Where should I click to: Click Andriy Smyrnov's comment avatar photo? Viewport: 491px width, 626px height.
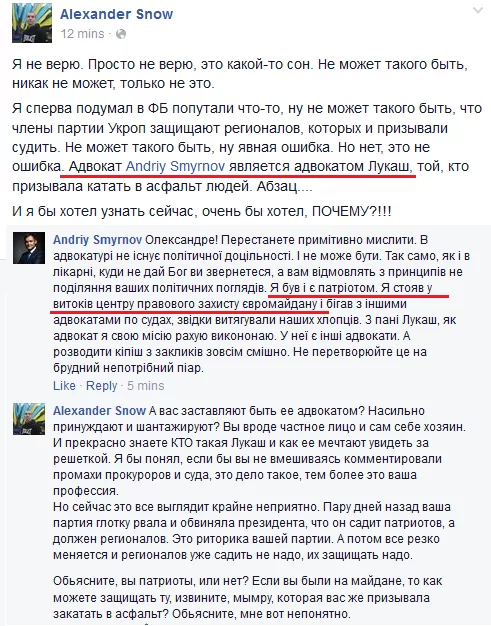coord(29,248)
